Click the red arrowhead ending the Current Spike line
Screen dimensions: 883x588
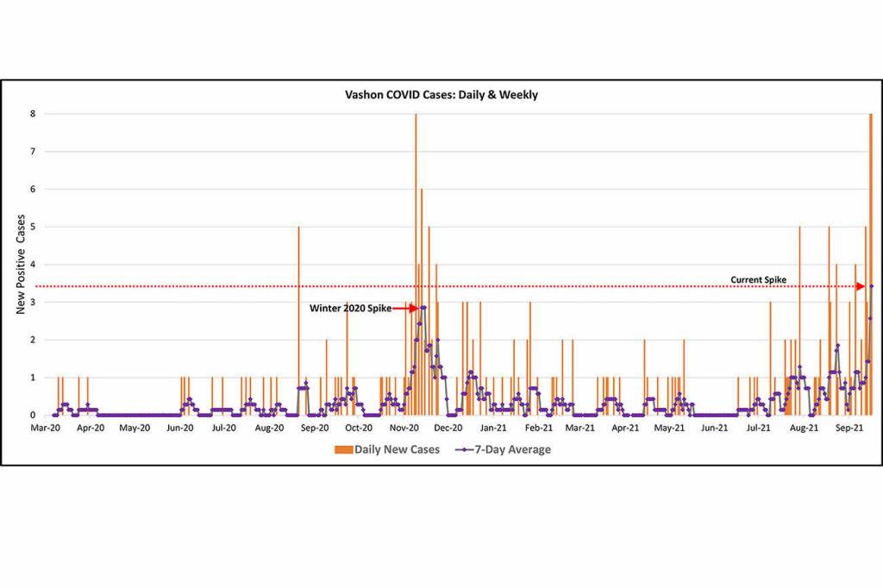(860, 286)
